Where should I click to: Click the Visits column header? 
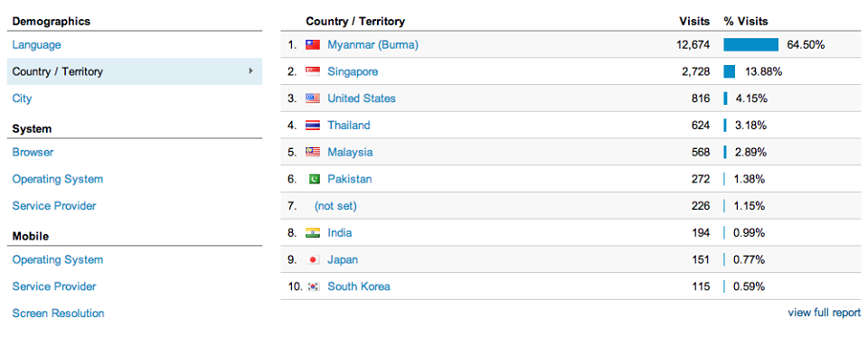point(694,22)
